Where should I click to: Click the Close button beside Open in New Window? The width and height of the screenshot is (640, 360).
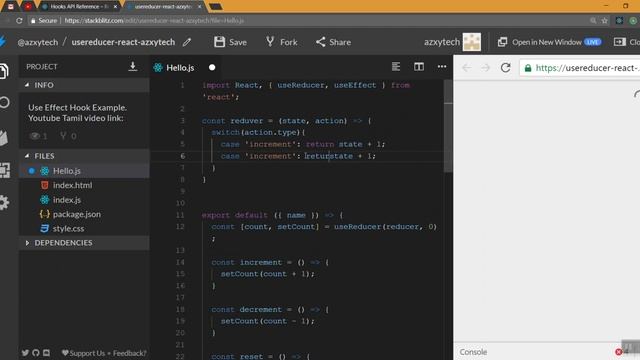pyautogui.click(x=627, y=42)
